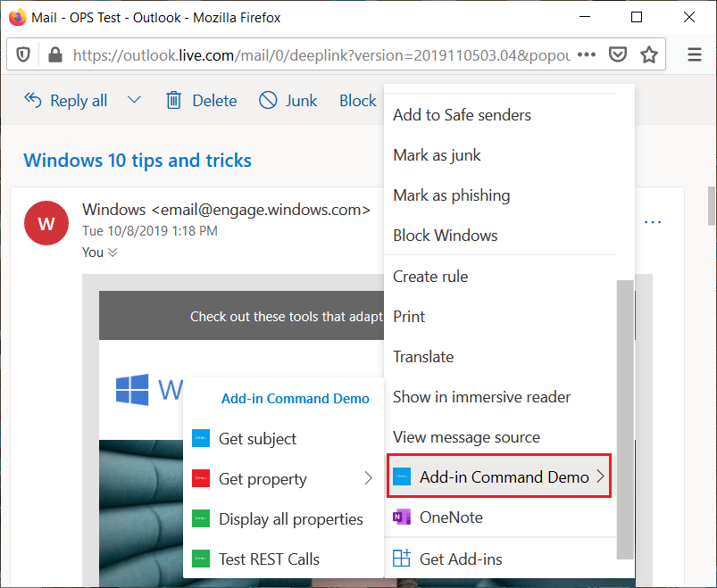Select the Delete trash icon
The height and width of the screenshot is (588, 717).
pos(173,100)
